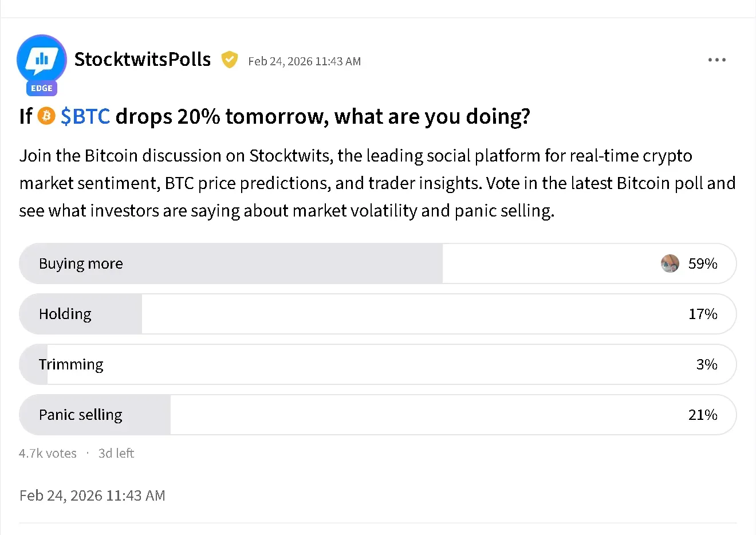This screenshot has width=756, height=535.
Task: Click the gold verified checkmark badge
Action: (230, 60)
